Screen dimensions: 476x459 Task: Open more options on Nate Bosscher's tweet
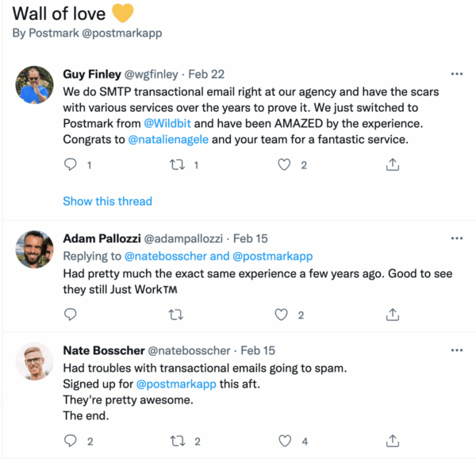(x=457, y=350)
